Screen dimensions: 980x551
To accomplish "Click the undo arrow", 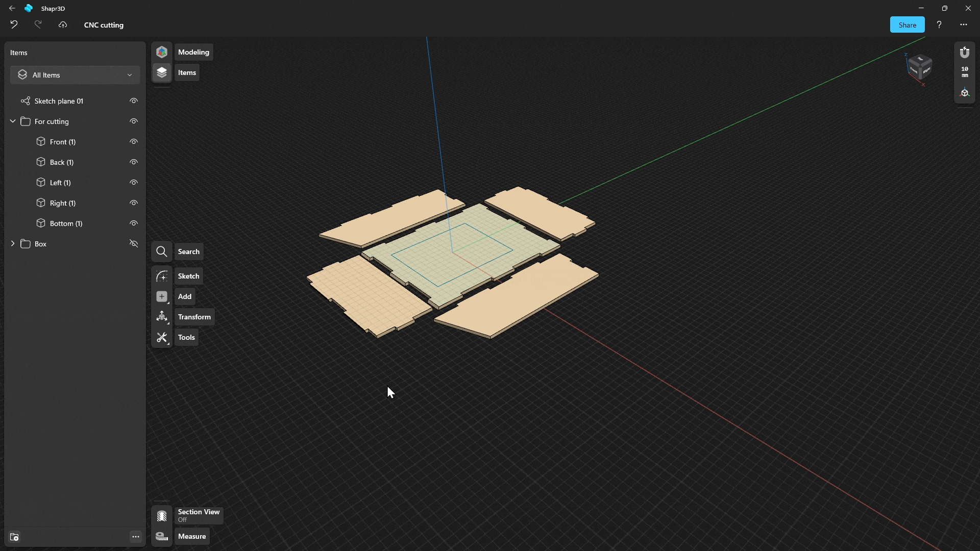I will [x=14, y=24].
